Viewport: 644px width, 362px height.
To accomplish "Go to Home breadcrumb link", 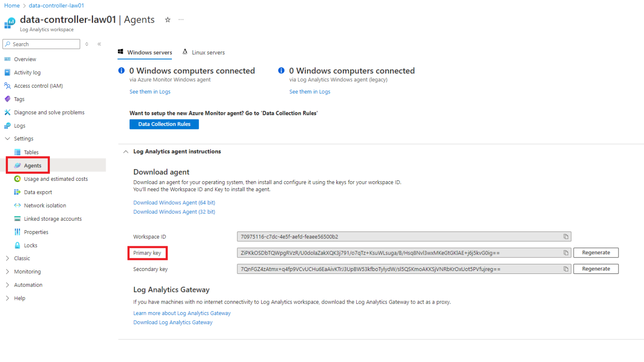I will tap(12, 5).
